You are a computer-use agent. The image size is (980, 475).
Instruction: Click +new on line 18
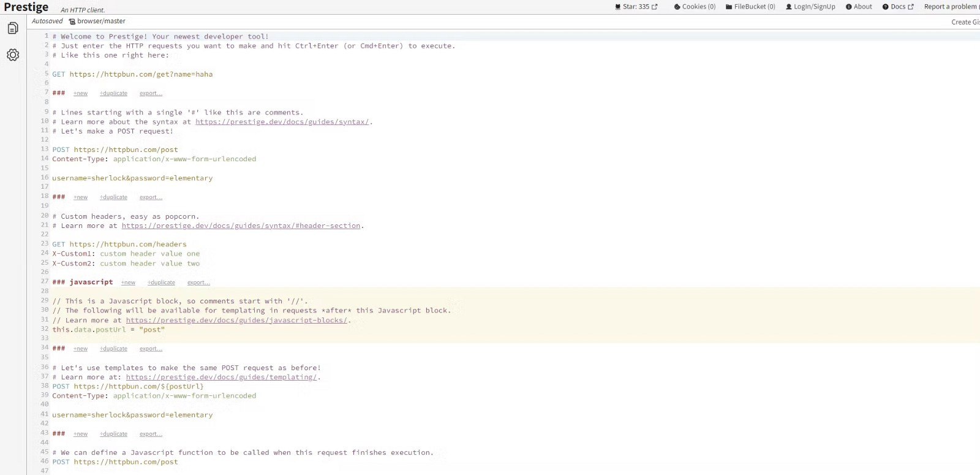[81, 197]
